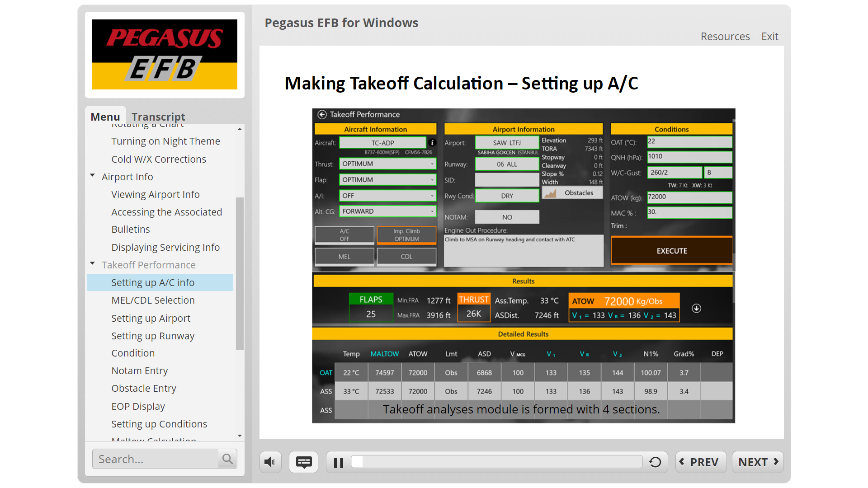Viewport: 868px width, 488px height.
Task: Open Notam Entry topic
Action: tap(139, 371)
